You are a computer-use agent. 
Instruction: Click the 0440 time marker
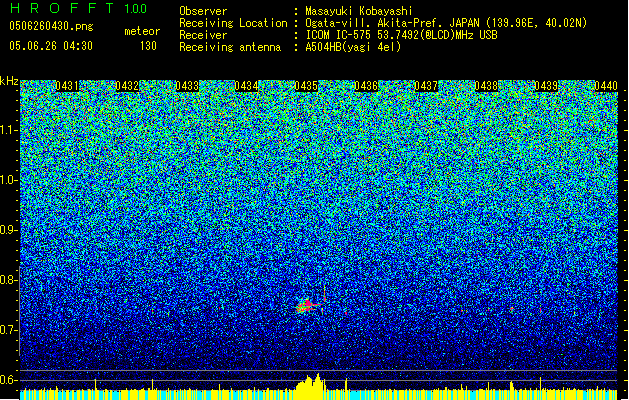click(606, 86)
